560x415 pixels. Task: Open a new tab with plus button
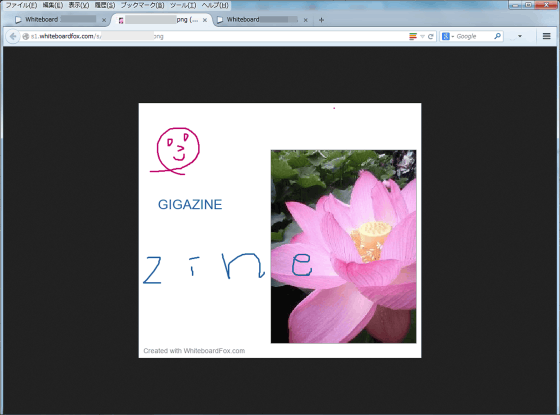(321, 20)
